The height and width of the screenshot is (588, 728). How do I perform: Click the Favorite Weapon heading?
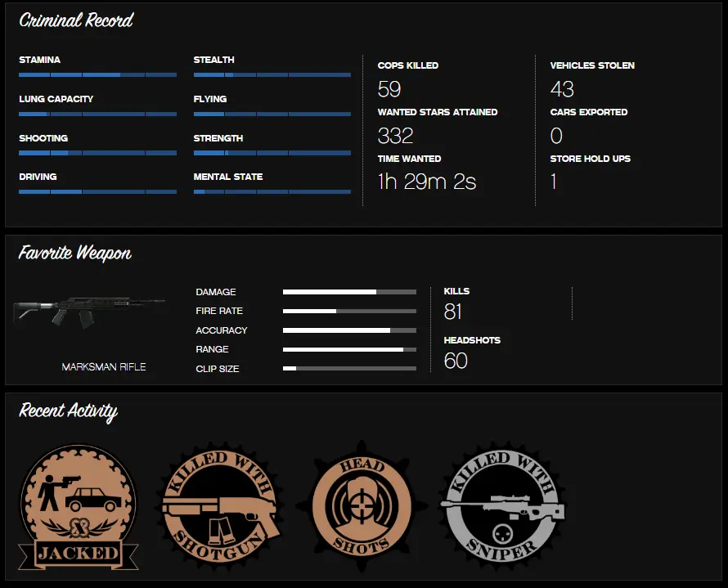coord(75,254)
